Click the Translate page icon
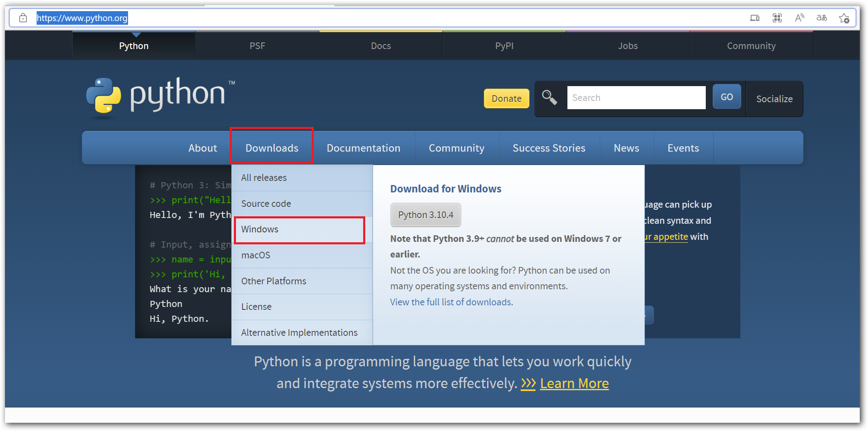Screen dimensions: 868x431 coord(821,18)
